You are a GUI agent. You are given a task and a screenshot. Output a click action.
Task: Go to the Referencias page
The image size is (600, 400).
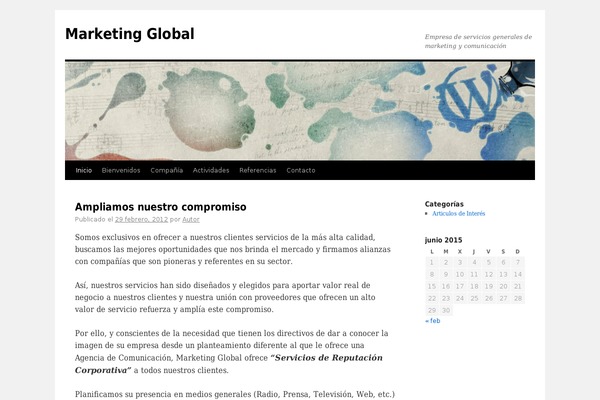point(258,170)
